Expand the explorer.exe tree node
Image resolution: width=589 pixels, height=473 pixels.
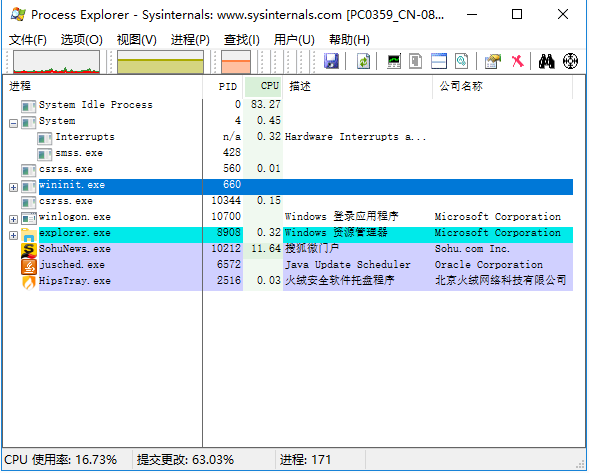click(x=13, y=235)
